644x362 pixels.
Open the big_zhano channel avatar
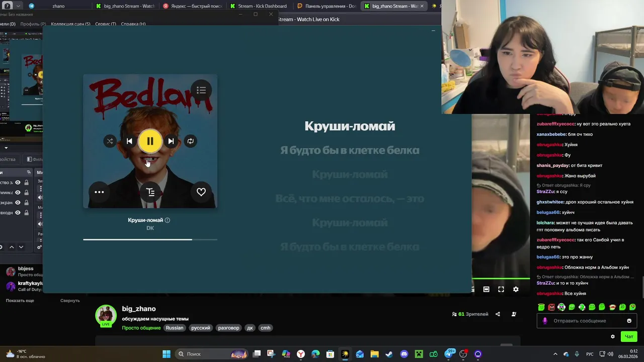click(x=106, y=315)
